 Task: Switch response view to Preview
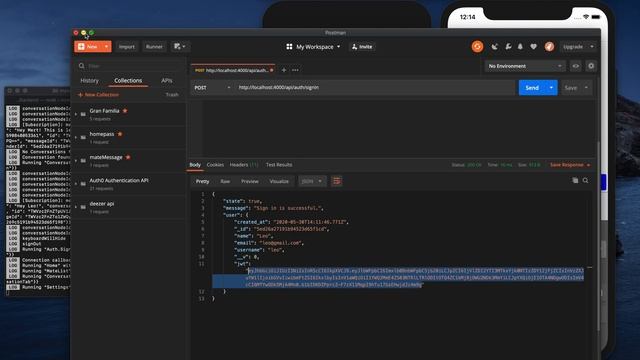pyautogui.click(x=250, y=181)
